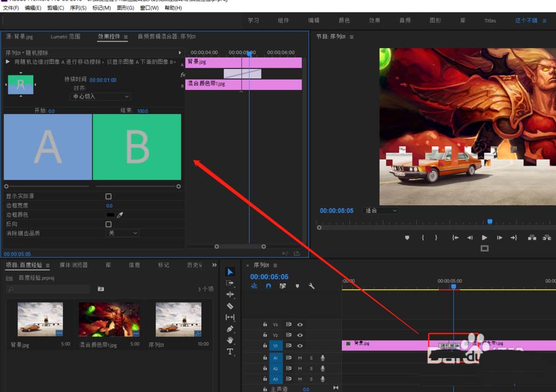Click the 边框颜色 black color swatch

tap(110, 215)
